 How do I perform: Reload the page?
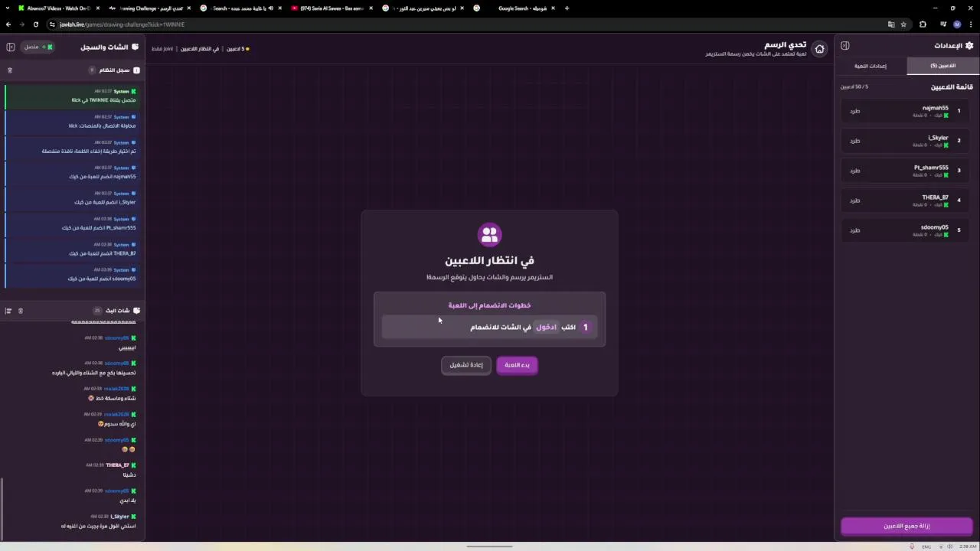[35, 24]
